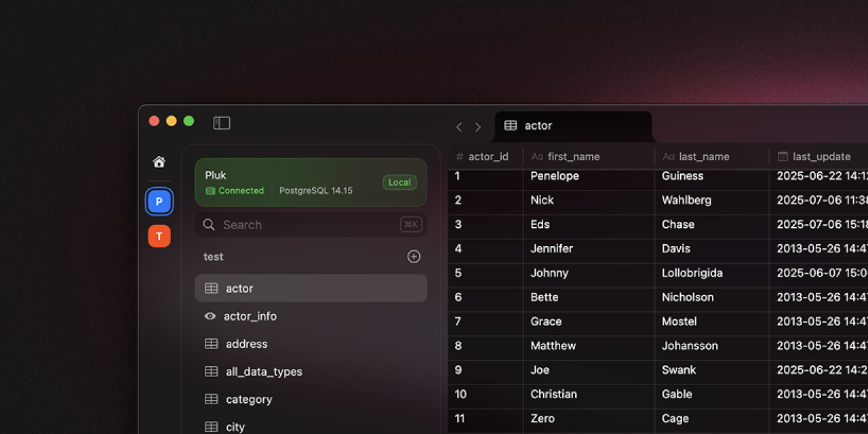868x434 pixels.
Task: Click the Connected status label
Action: (235, 191)
